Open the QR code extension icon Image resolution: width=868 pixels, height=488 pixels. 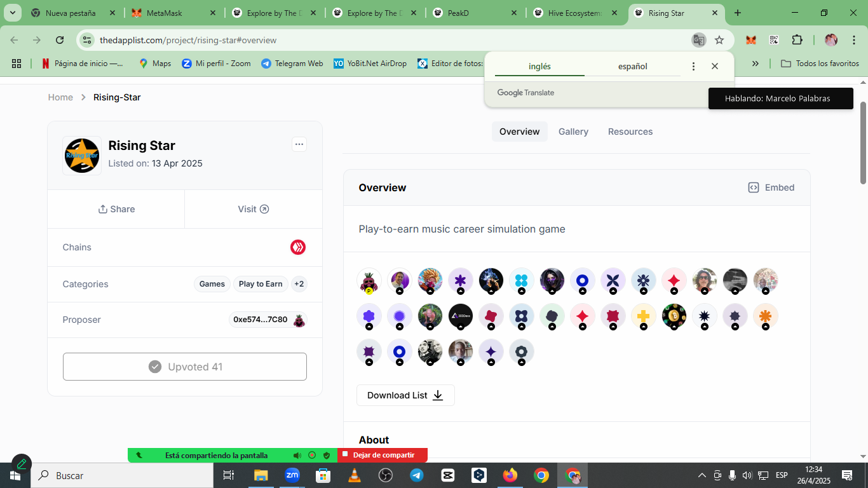click(773, 40)
